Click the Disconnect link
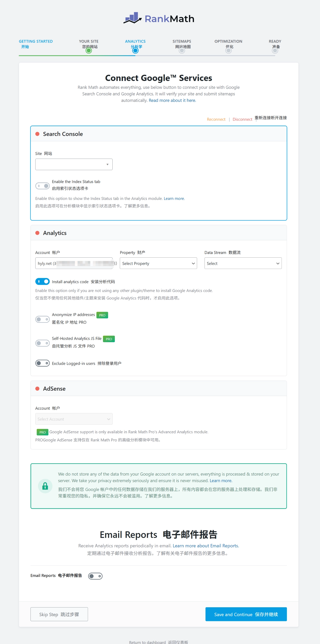Viewport: 320px width, 644px height. tap(242, 119)
